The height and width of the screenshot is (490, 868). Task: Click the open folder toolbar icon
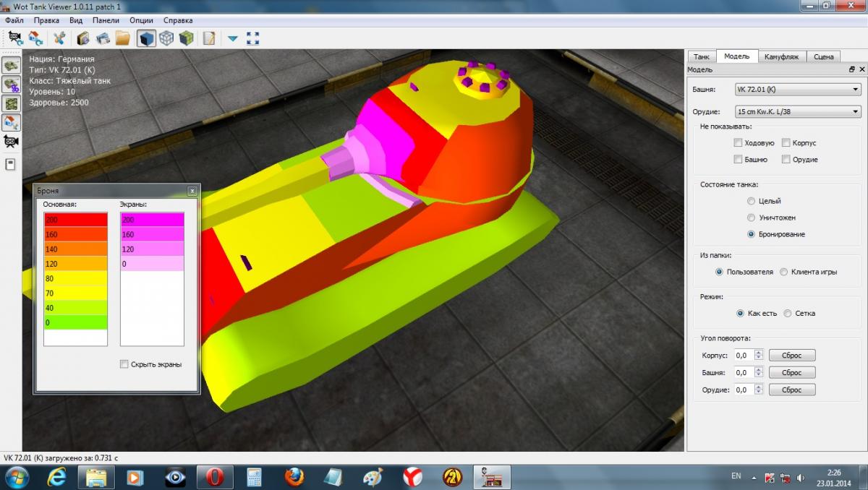click(122, 38)
